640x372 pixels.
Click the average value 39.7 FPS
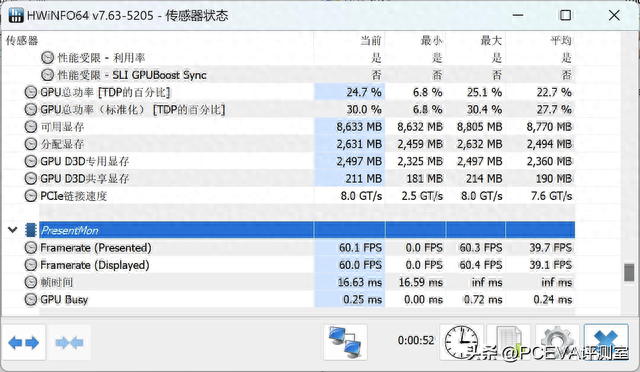click(551, 247)
